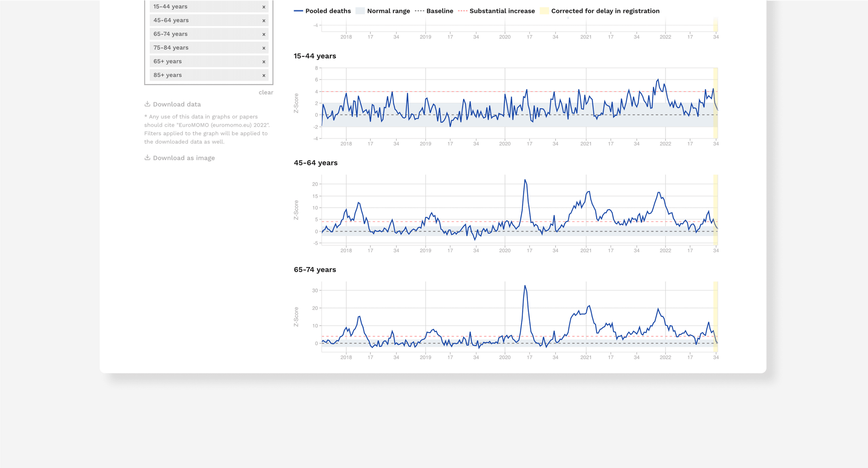Toggle Pooled deaths legend entry
The width and height of the screenshot is (868, 468).
tap(328, 11)
